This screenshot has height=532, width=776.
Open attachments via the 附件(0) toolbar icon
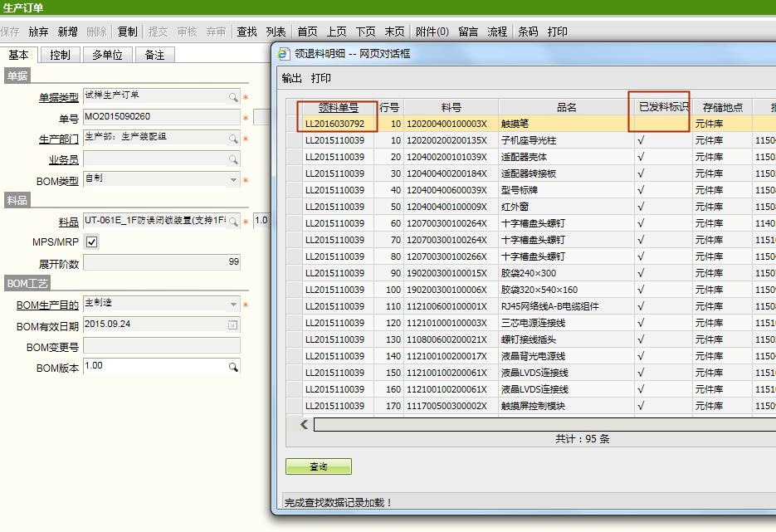[x=433, y=32]
